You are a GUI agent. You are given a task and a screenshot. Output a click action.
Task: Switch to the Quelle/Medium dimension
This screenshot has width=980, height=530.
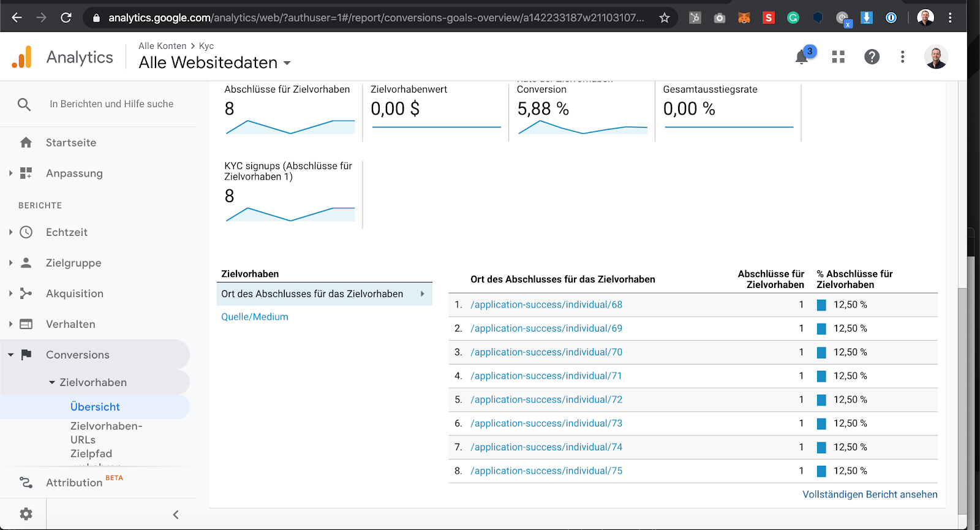coord(255,317)
